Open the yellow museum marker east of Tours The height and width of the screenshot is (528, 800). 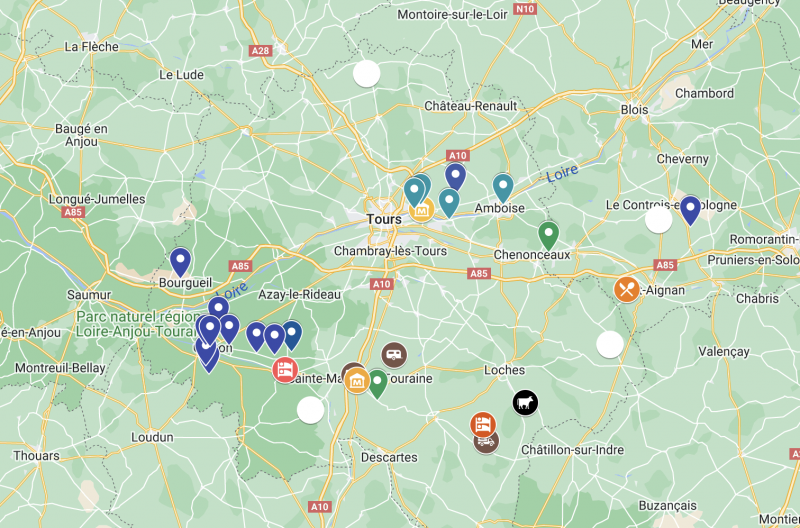421,210
